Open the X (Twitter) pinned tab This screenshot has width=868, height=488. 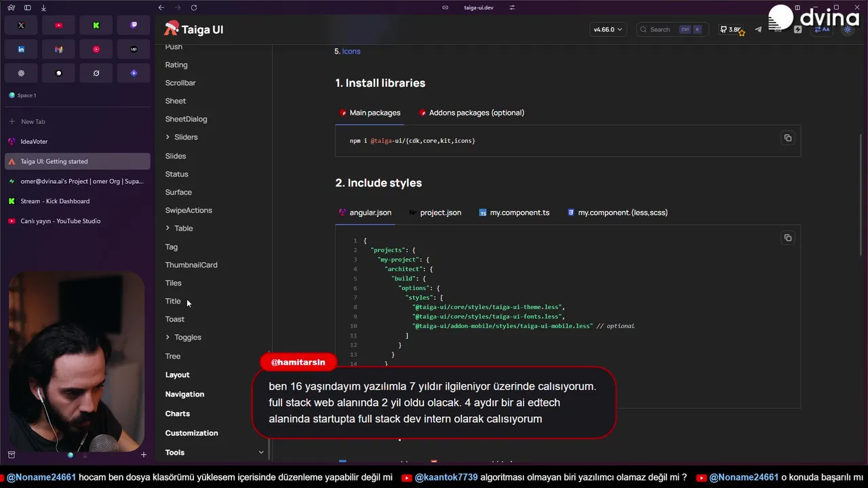click(21, 25)
